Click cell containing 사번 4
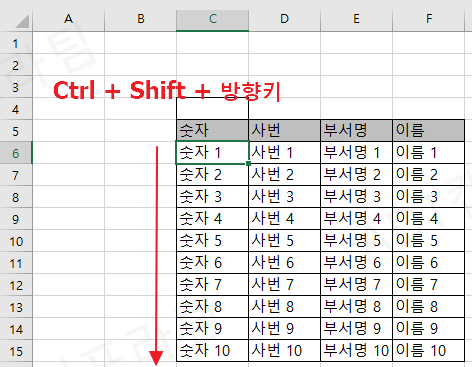This screenshot has height=367, width=472. (x=284, y=219)
